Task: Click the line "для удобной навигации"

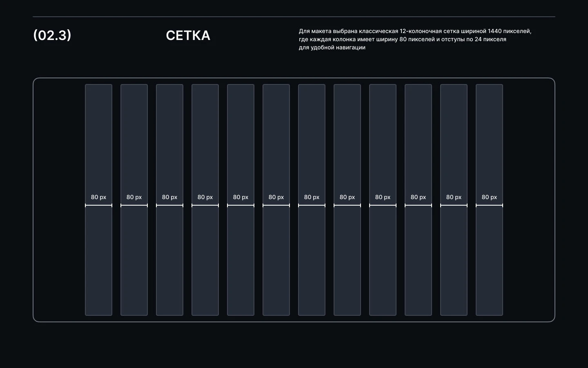Action: [x=332, y=47]
